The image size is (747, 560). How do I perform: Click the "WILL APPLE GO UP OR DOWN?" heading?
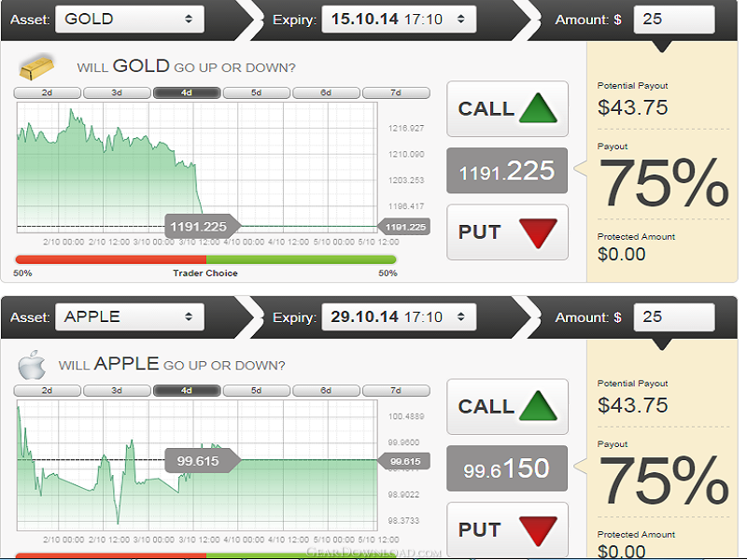(172, 364)
